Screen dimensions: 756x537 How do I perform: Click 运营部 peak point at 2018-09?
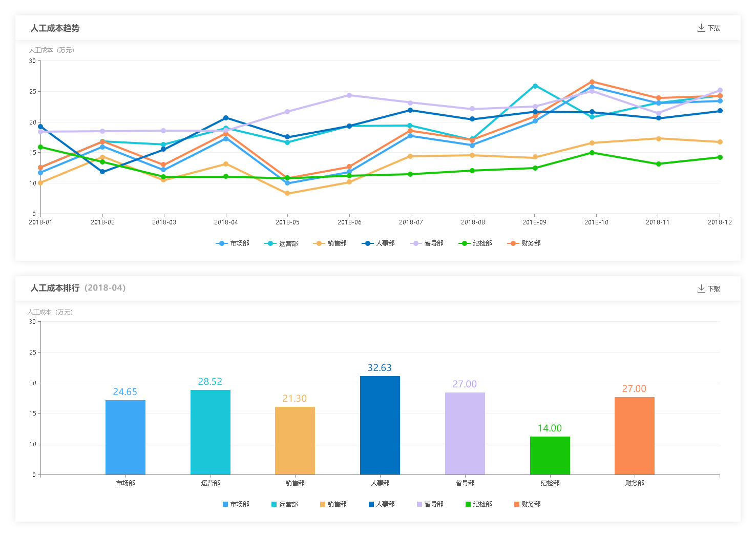click(x=535, y=86)
